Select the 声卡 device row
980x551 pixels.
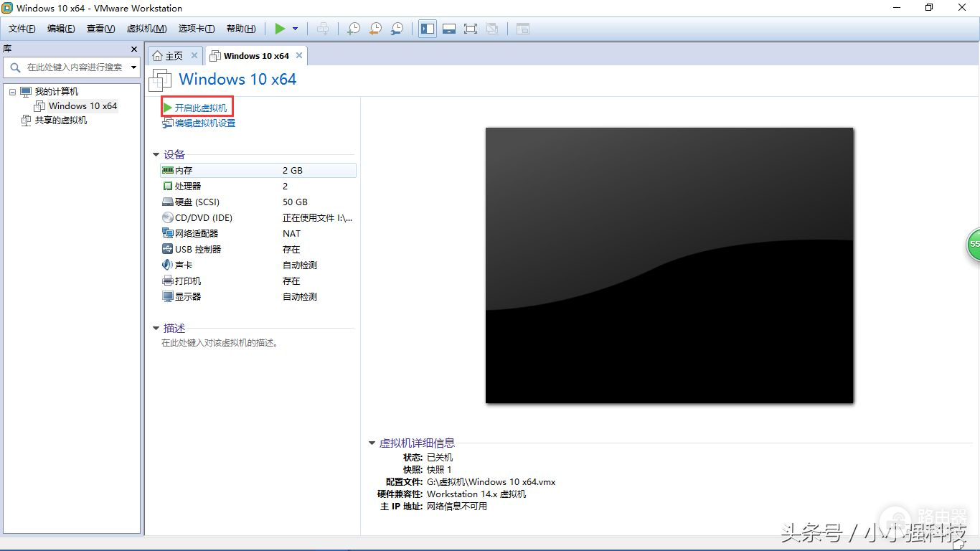pos(258,265)
